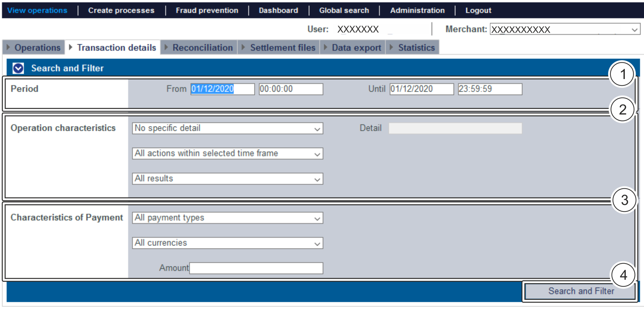Click the From time field 00:00:00
The image size is (644, 310).
point(291,89)
